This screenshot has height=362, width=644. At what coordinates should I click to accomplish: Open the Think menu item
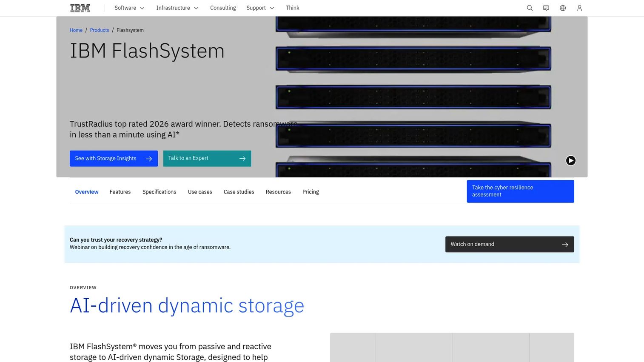tap(293, 8)
